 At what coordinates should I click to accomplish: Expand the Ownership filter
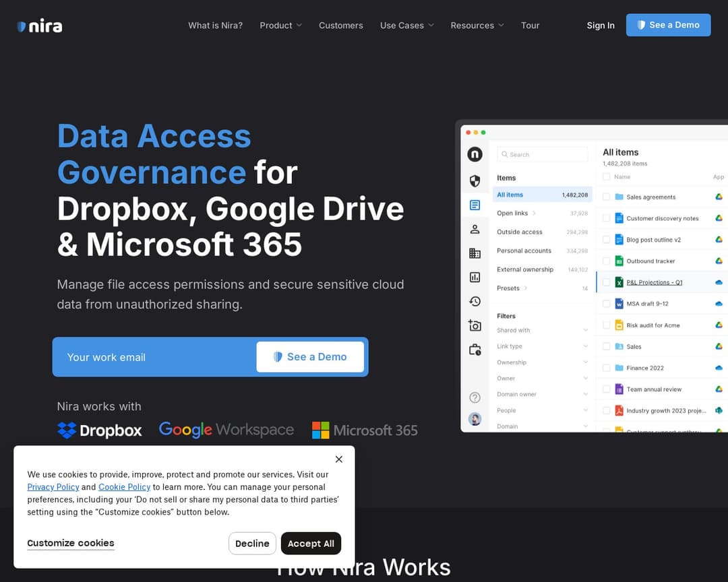542,362
